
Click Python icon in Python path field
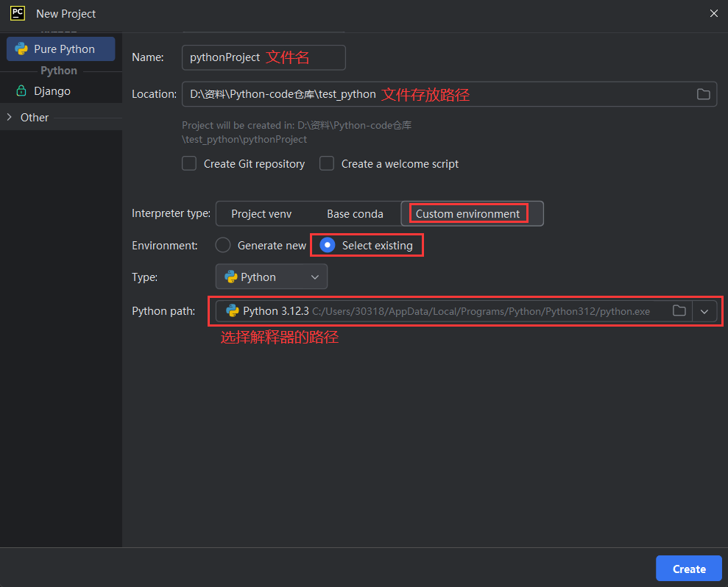pos(233,311)
